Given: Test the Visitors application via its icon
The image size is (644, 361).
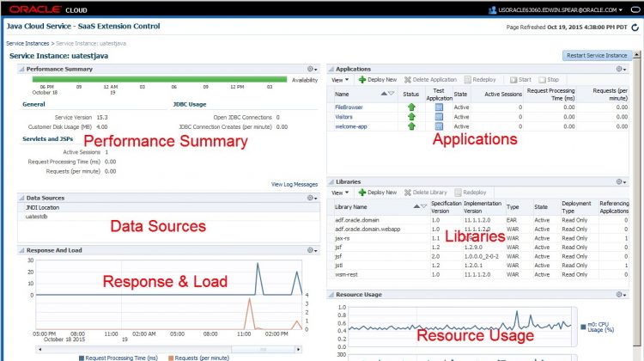Looking at the screenshot, I should tap(439, 117).
